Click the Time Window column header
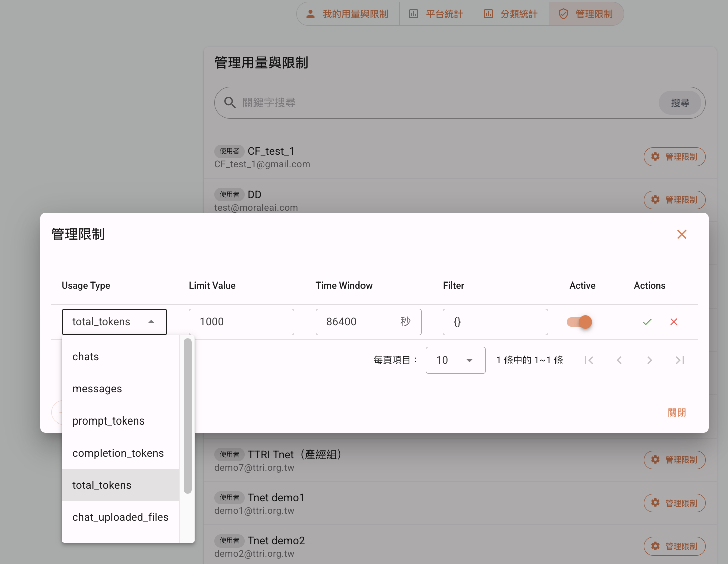 (344, 286)
